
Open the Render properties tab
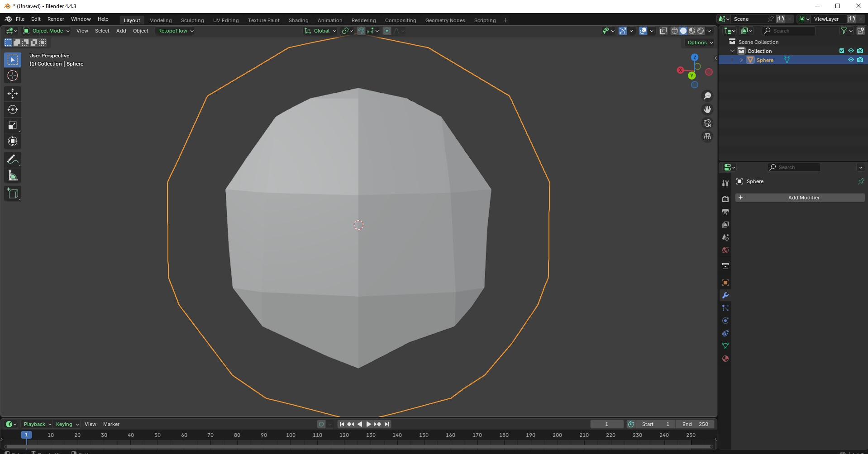[x=725, y=199]
